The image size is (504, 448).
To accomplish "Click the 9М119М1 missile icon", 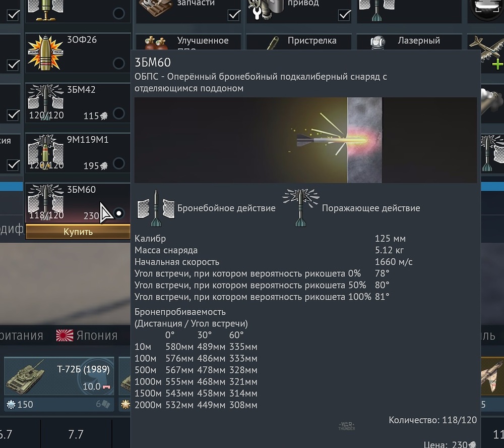I will click(46, 152).
